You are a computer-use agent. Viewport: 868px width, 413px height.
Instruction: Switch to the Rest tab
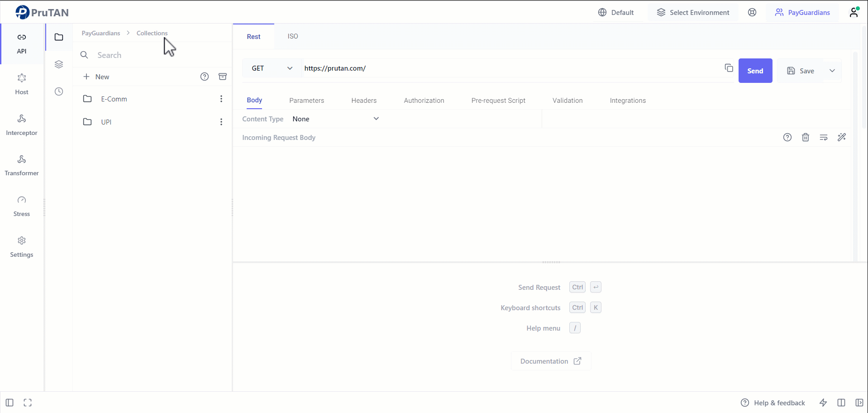pos(253,37)
